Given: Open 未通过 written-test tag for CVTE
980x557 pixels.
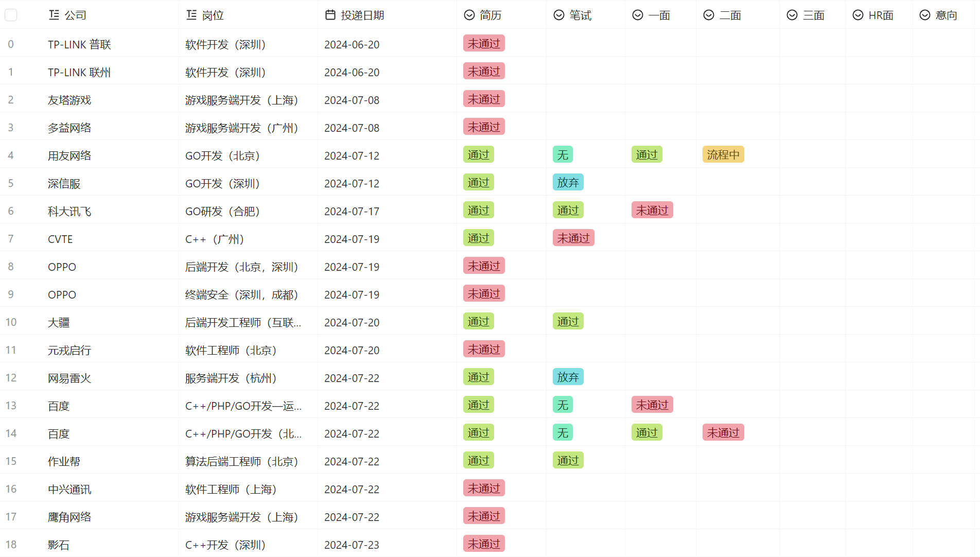Looking at the screenshot, I should coord(573,238).
